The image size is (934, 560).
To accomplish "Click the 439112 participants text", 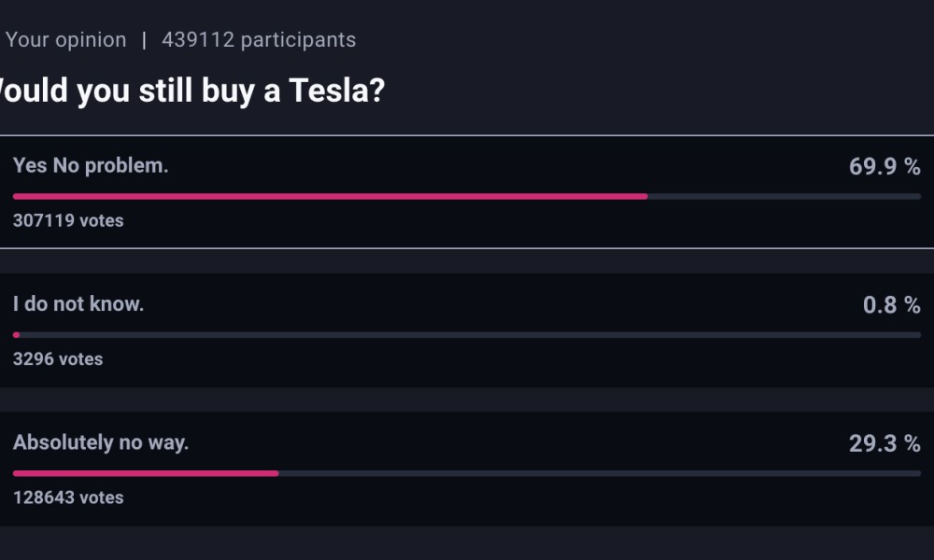I will (259, 40).
